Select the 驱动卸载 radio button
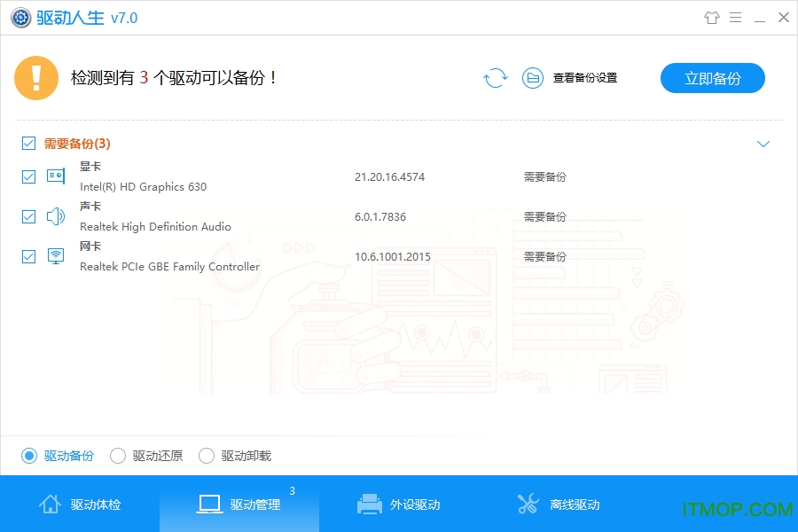The width and height of the screenshot is (798, 532). click(207, 456)
